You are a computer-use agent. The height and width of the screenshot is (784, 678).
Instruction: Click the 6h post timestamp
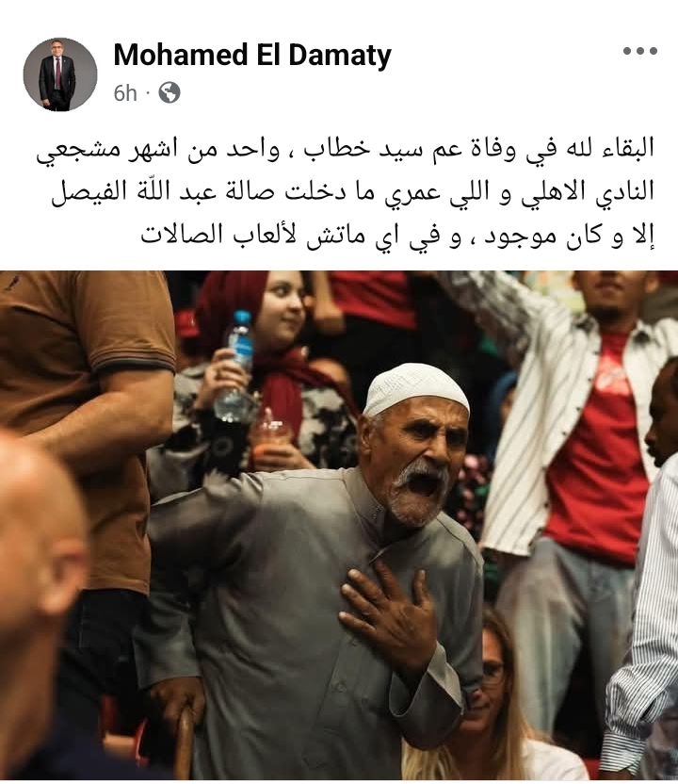click(125, 93)
